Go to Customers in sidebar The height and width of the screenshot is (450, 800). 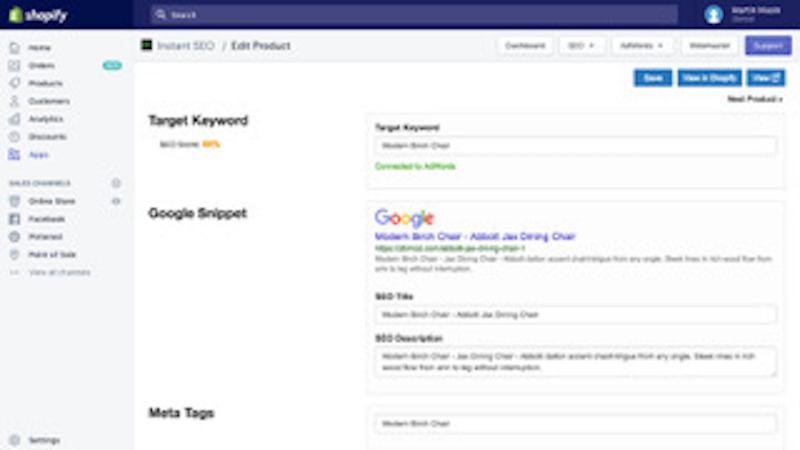coord(49,101)
